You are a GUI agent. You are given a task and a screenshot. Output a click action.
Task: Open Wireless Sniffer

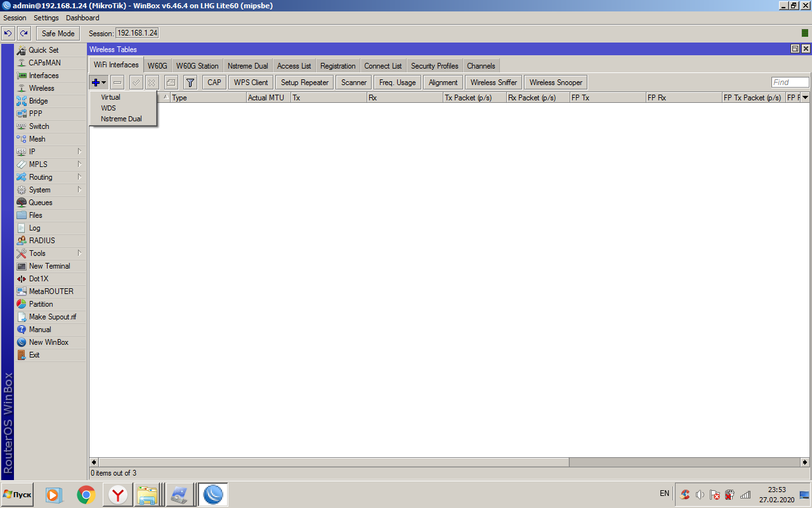494,83
